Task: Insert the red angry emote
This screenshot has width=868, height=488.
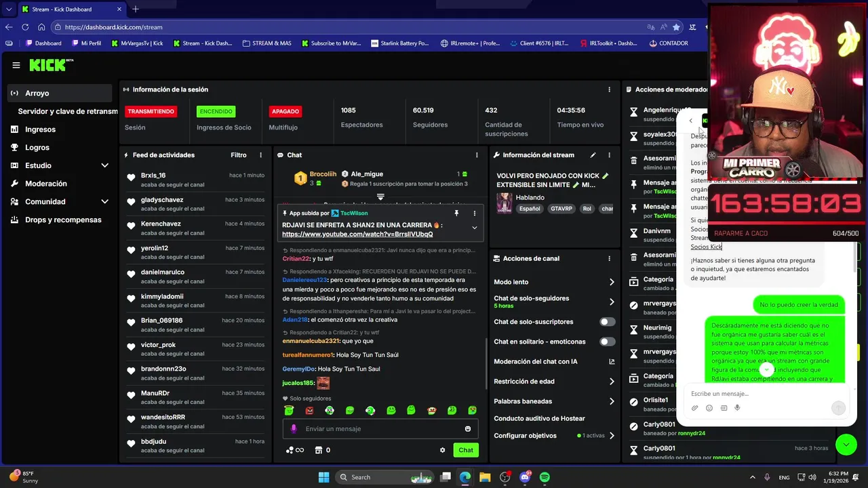Action: tap(309, 410)
